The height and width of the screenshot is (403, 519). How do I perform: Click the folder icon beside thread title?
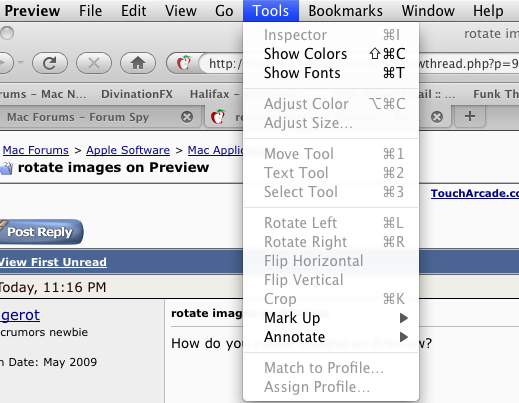pos(6,168)
